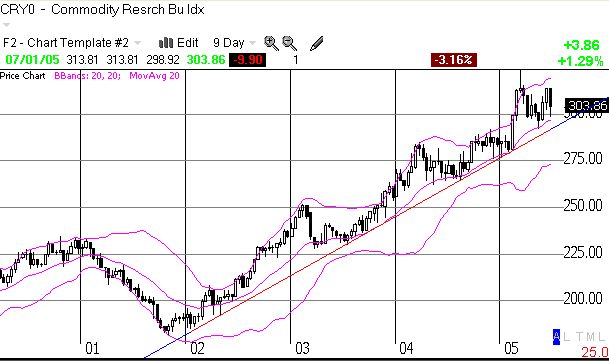Click the -3.16% percentage box
The width and height of the screenshot is (609, 361).
(454, 60)
